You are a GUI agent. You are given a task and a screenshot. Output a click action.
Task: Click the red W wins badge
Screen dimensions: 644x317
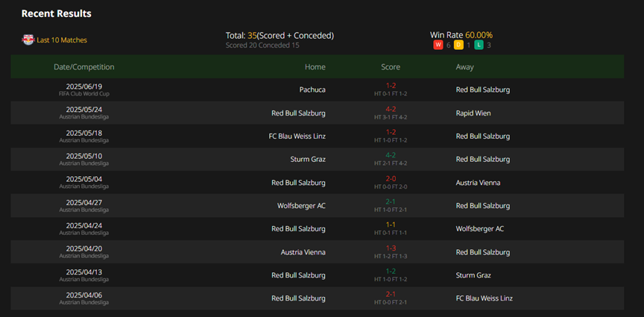point(438,45)
